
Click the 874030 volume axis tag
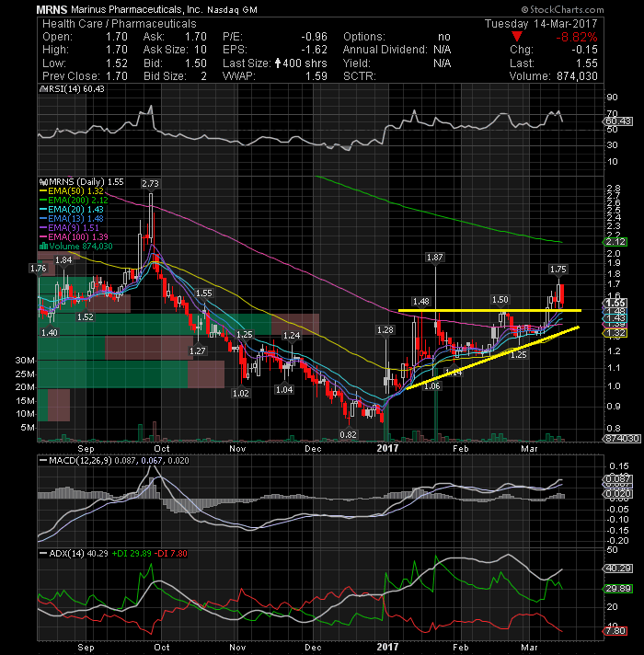pyautogui.click(x=621, y=439)
